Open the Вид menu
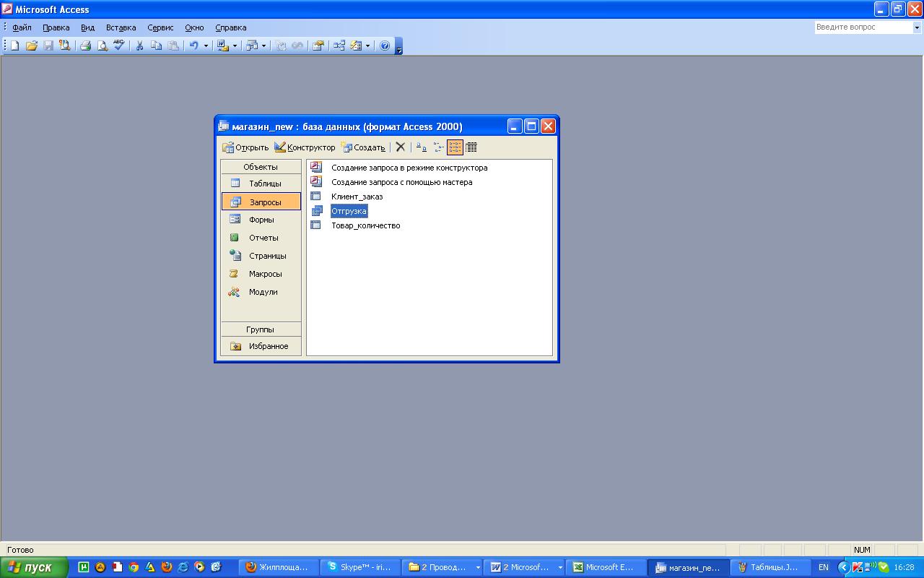The image size is (924, 578). tap(87, 27)
